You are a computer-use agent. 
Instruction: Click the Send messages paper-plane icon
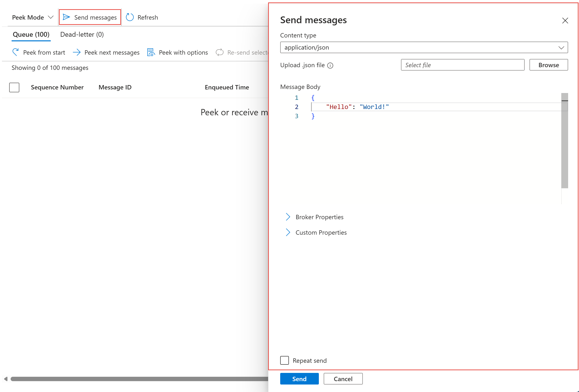(x=66, y=17)
